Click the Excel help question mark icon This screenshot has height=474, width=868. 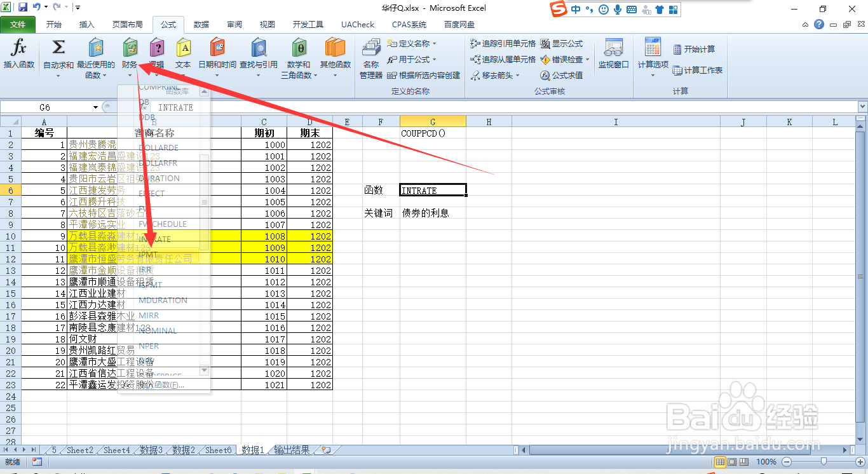click(820, 24)
